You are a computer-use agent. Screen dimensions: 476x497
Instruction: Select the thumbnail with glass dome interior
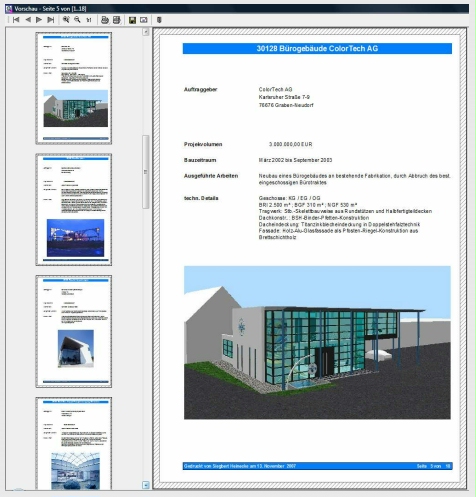click(74, 443)
